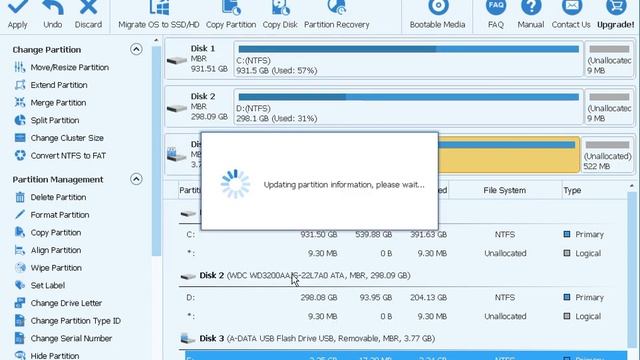The image size is (640, 360).
Task: Select sidebar Copy Partition action
Action: 48,232
